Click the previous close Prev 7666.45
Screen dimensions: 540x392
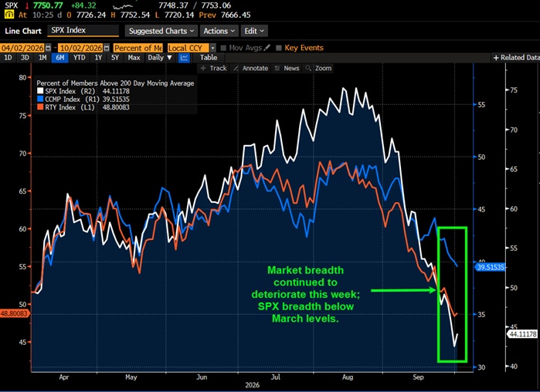225,15
